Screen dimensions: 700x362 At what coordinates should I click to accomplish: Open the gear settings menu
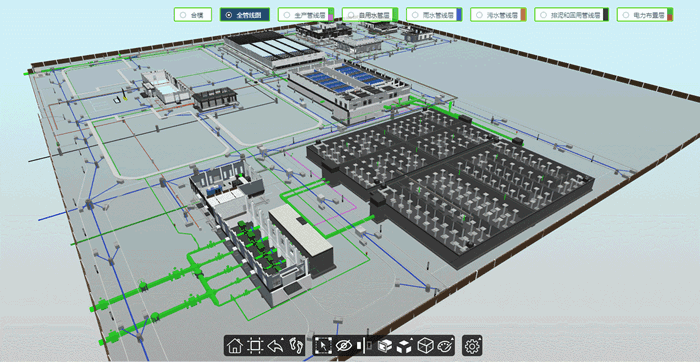point(472,345)
